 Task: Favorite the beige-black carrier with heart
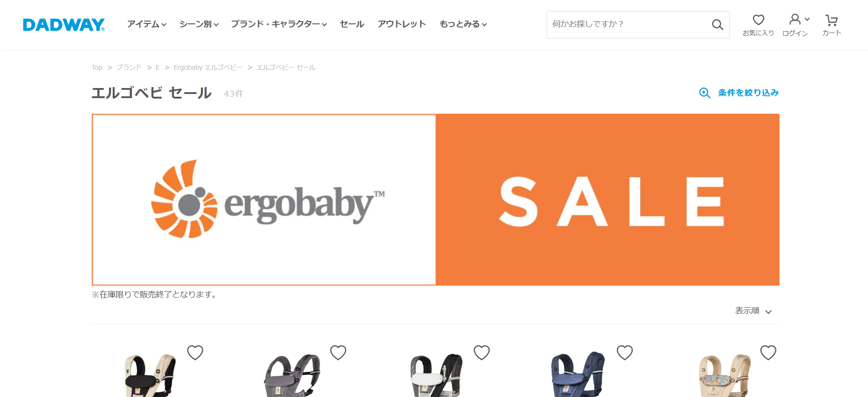(195, 353)
